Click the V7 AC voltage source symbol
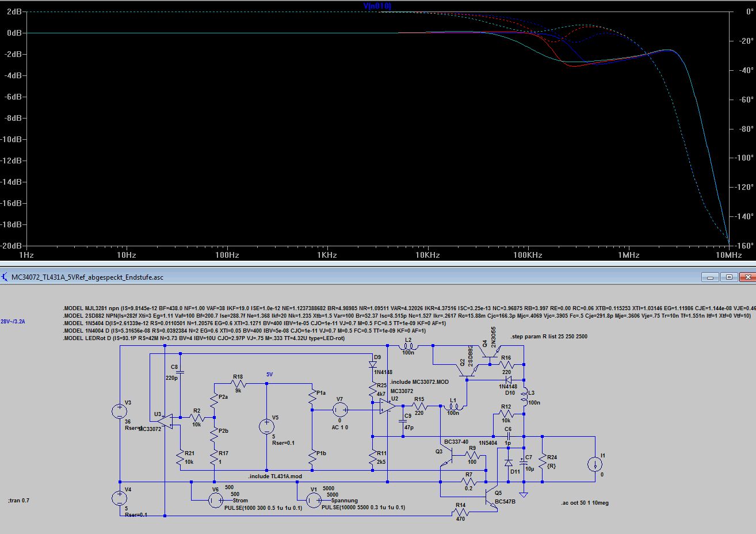756x534 pixels. (340, 410)
